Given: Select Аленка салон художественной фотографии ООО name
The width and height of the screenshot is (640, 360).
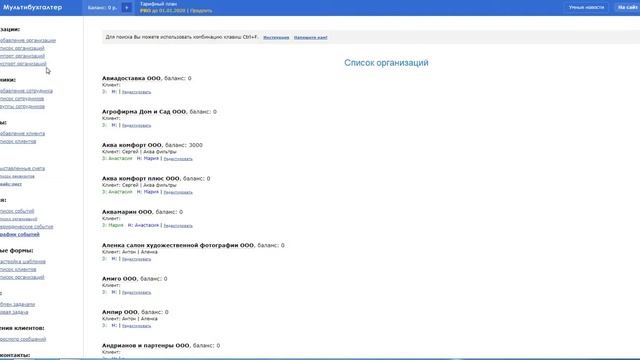Looking at the screenshot, I should tap(178, 245).
